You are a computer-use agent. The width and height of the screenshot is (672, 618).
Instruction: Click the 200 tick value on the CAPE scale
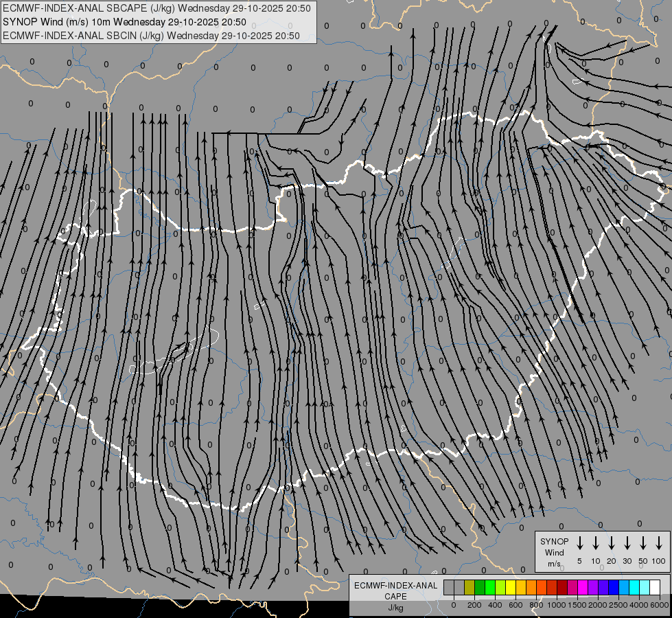pyautogui.click(x=474, y=605)
